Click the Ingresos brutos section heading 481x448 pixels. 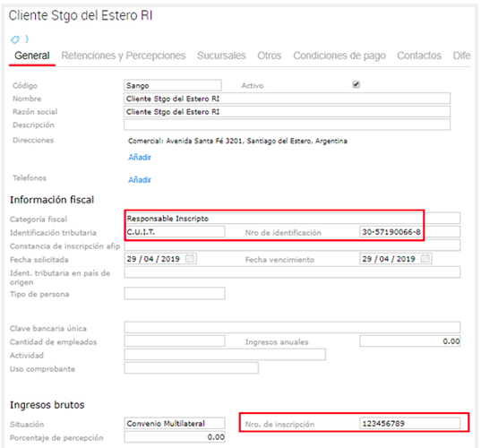tap(47, 405)
